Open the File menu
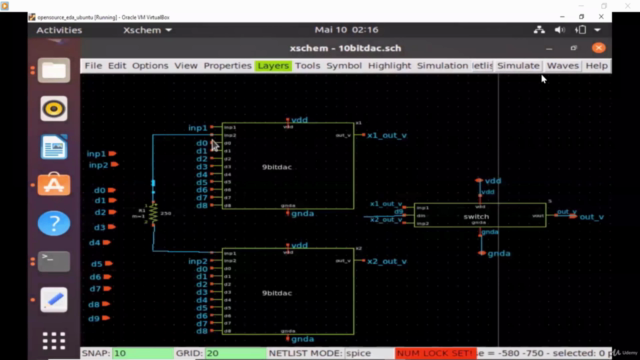Viewport: 640px width, 360px height. click(x=93, y=66)
